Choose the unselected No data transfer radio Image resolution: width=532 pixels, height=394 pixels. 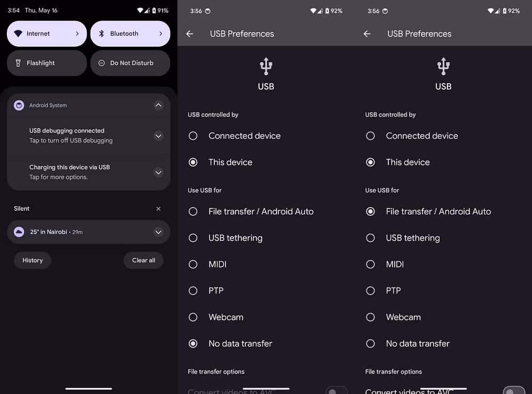371,343
